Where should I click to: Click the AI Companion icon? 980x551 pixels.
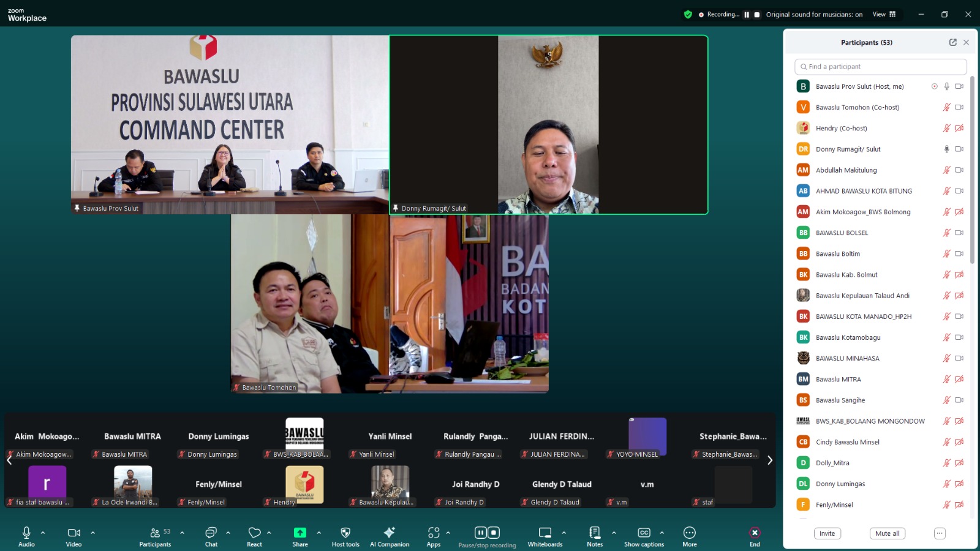click(389, 533)
